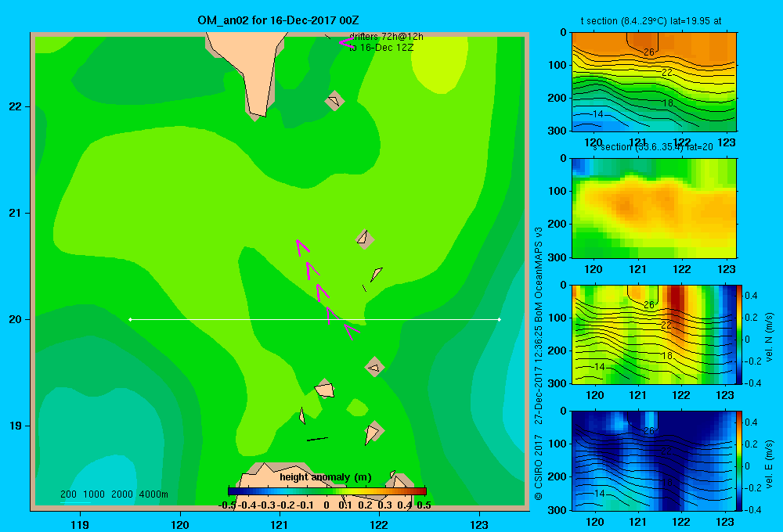Click the vel. N vertical color bar
783x532 pixels.
coord(739,334)
